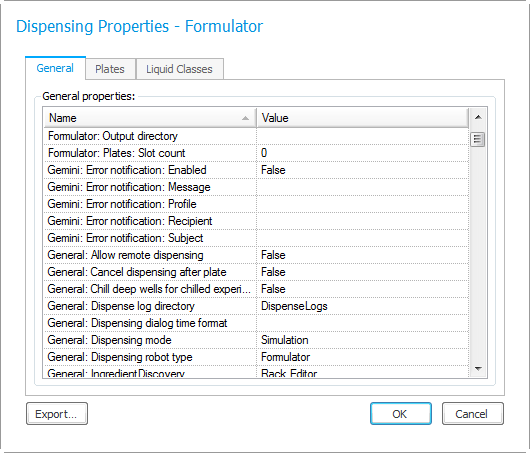Select the Formulator: Plates: Slot count row
The height and width of the screenshot is (453, 530).
pos(256,153)
